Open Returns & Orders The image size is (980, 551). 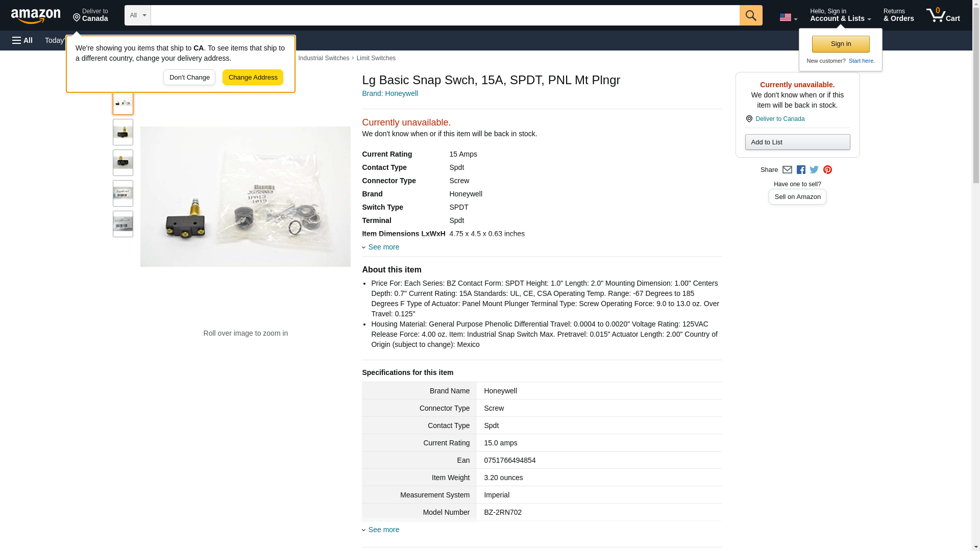tap(898, 15)
